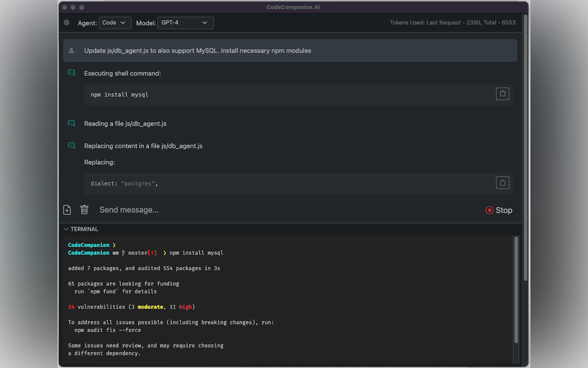Copy the npm install mysql command
The width and height of the screenshot is (588, 368).
point(502,94)
